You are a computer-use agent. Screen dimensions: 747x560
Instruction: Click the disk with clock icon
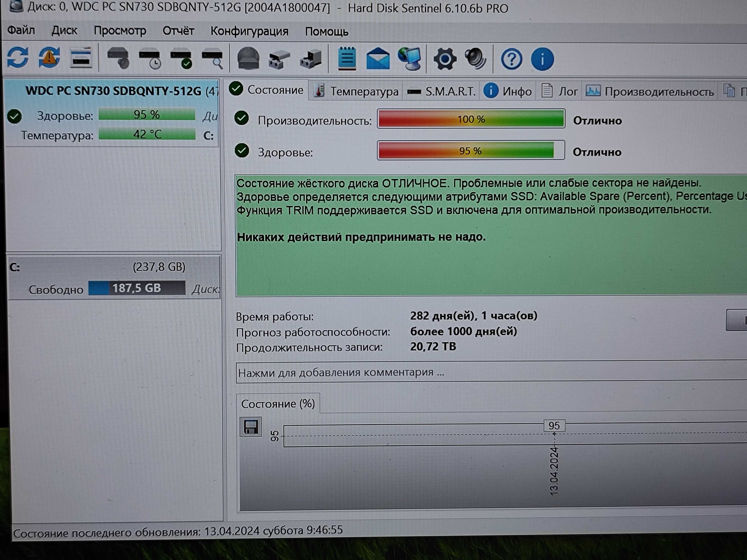[150, 59]
